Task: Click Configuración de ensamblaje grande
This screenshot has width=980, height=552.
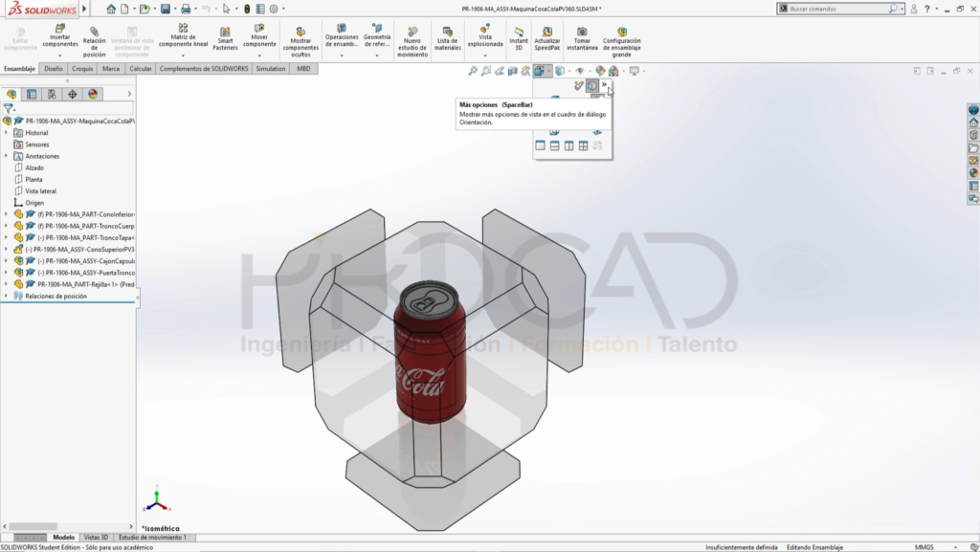Action: [x=622, y=42]
